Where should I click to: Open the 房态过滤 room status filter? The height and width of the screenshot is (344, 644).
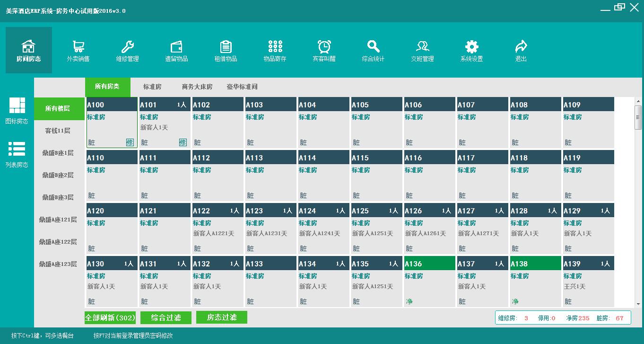[x=221, y=318]
